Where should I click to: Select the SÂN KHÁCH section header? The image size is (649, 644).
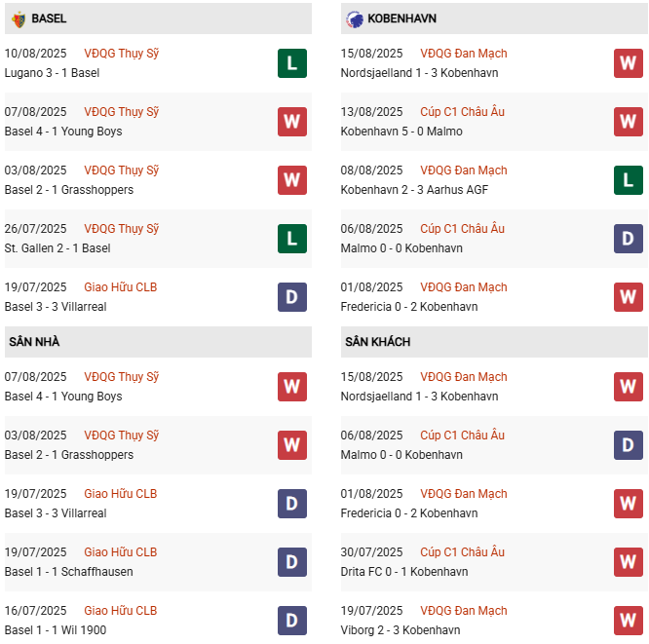(377, 342)
